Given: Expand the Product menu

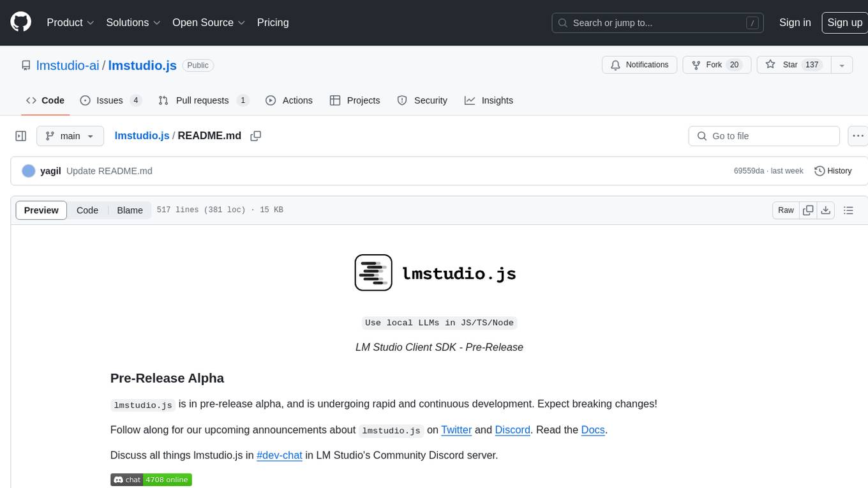Looking at the screenshot, I should (70, 22).
